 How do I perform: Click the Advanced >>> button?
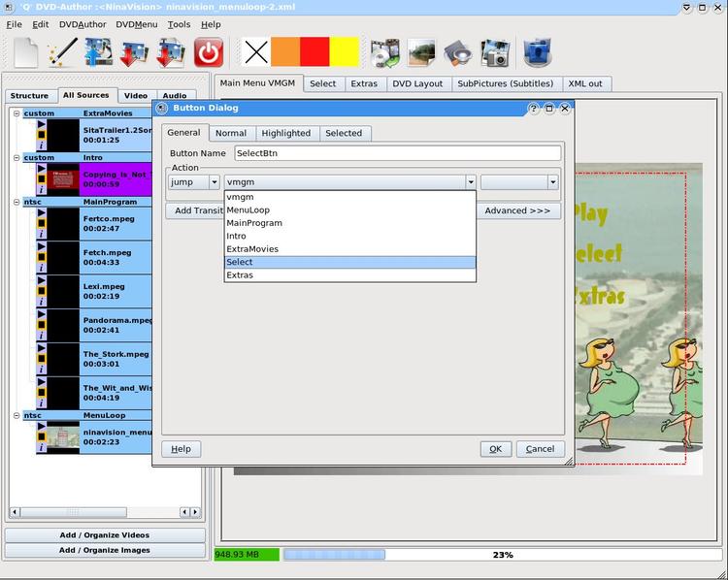517,211
